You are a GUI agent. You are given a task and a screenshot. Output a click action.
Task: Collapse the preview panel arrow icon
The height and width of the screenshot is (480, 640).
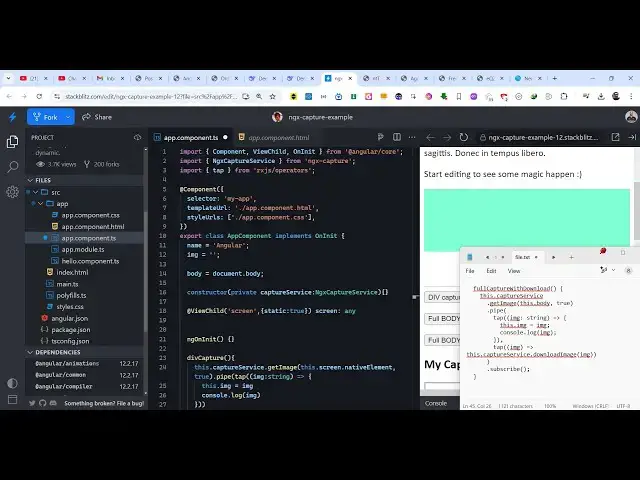(x=632, y=138)
